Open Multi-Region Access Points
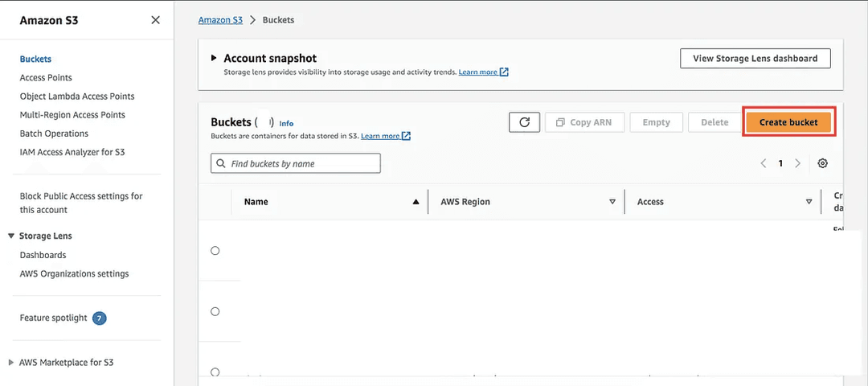 point(72,115)
